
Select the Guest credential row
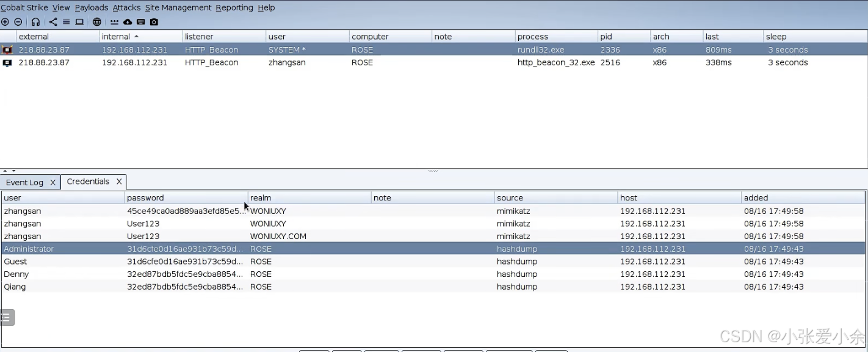point(433,262)
